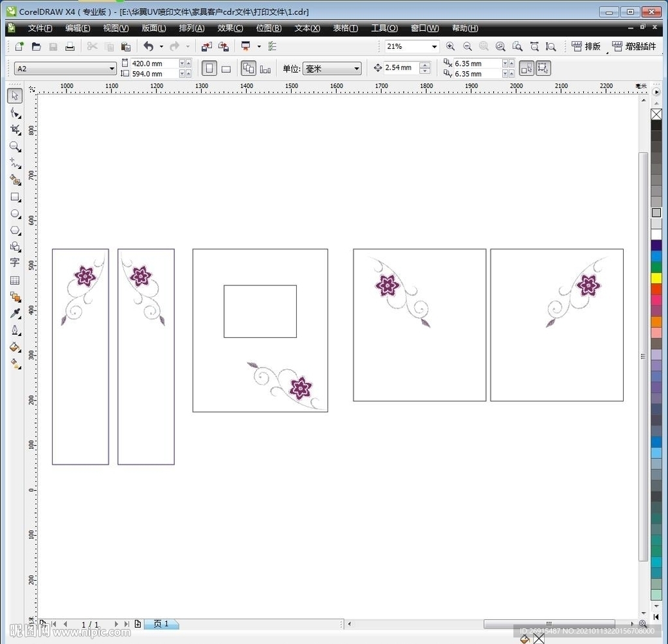Set page orientation to portrait
This screenshot has width=668, height=644.
click(x=209, y=69)
